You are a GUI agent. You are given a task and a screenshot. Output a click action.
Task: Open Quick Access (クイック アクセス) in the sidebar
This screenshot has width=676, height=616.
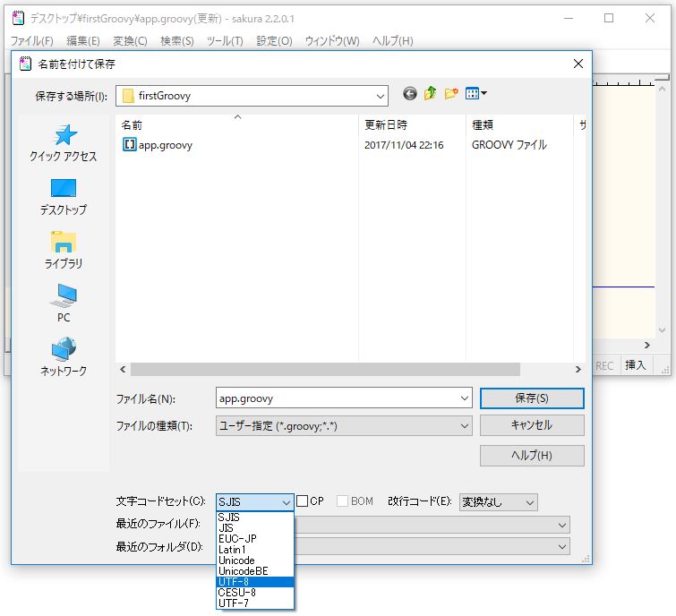pyautogui.click(x=64, y=143)
